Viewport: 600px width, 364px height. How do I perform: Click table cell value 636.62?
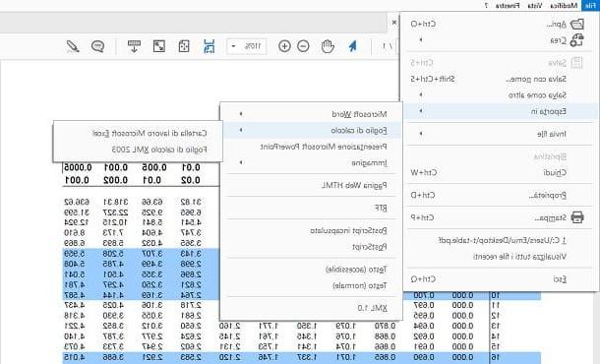pyautogui.click(x=77, y=202)
